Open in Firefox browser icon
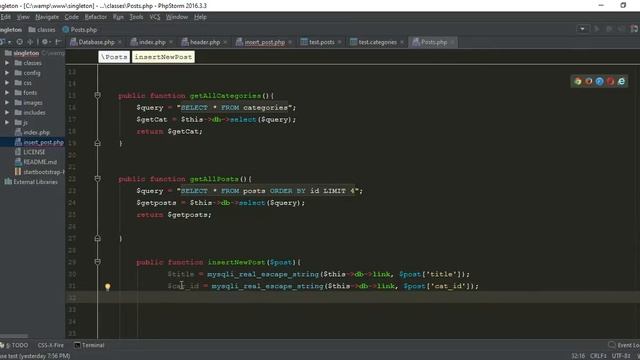This screenshot has height=360, width=640. point(589,81)
